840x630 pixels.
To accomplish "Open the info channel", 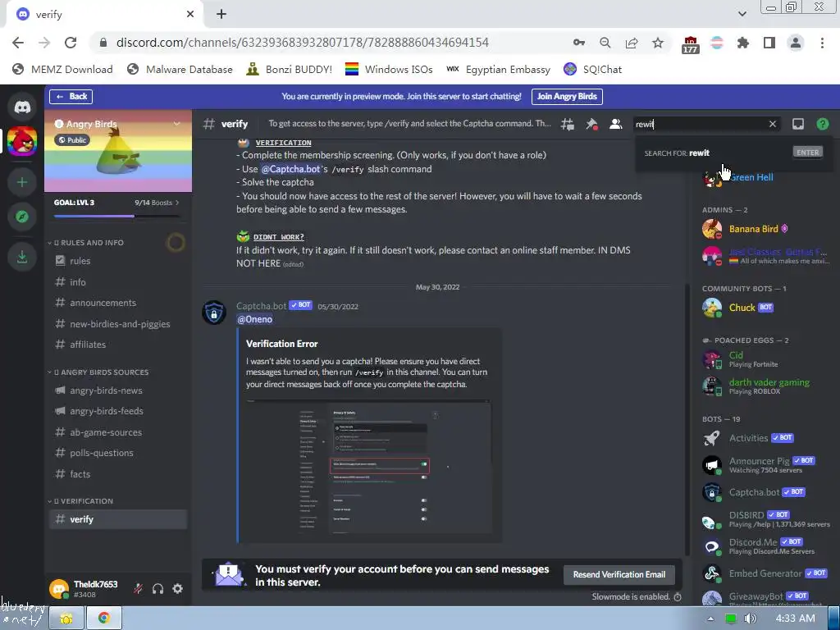I will click(118, 282).
